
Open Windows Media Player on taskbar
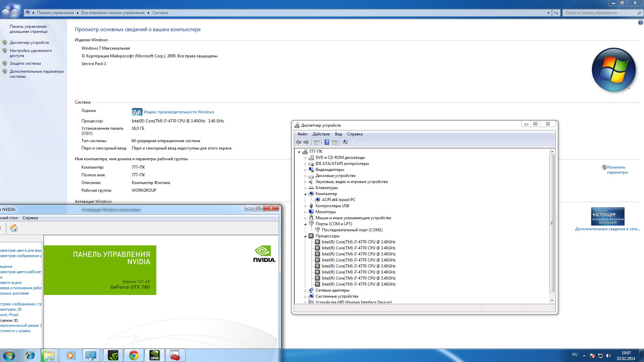(70, 355)
